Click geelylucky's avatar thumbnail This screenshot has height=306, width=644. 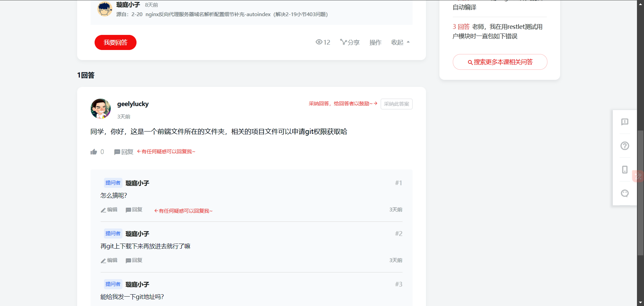coord(100,109)
